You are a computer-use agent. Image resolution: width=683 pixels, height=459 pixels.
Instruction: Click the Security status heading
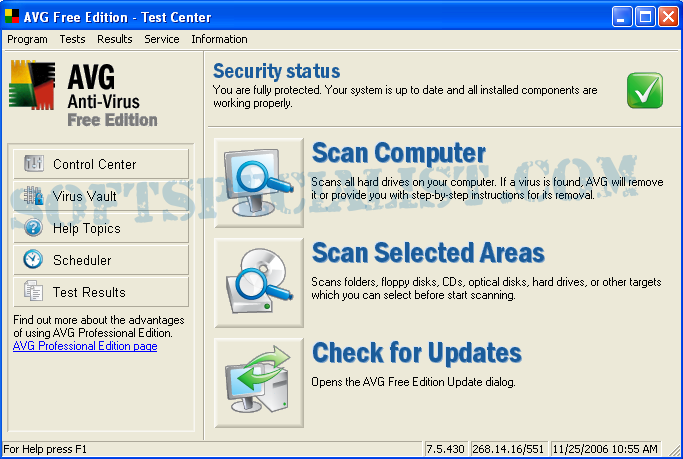276,71
